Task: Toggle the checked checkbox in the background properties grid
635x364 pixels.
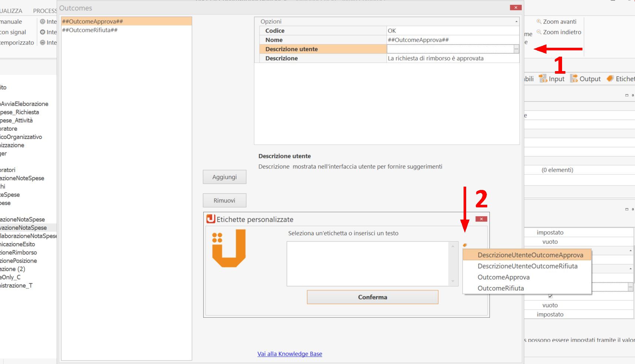Action: click(x=550, y=296)
